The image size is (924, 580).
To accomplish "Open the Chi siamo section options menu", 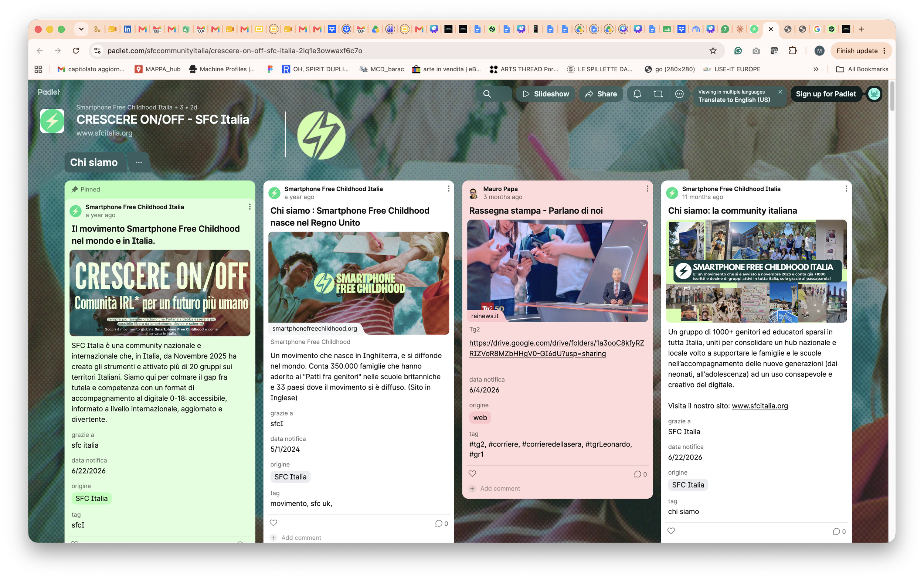I will tap(139, 162).
